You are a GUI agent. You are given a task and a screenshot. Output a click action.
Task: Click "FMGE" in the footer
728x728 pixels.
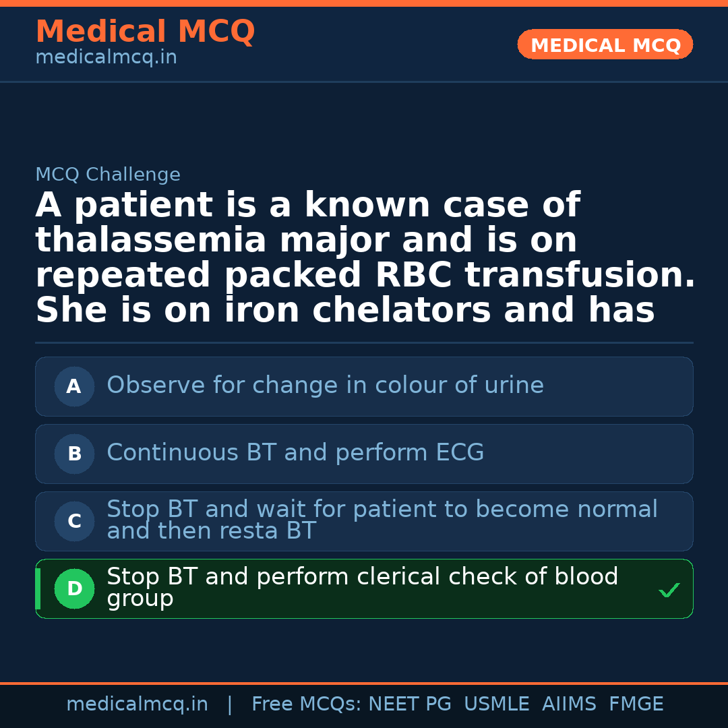pos(636,704)
